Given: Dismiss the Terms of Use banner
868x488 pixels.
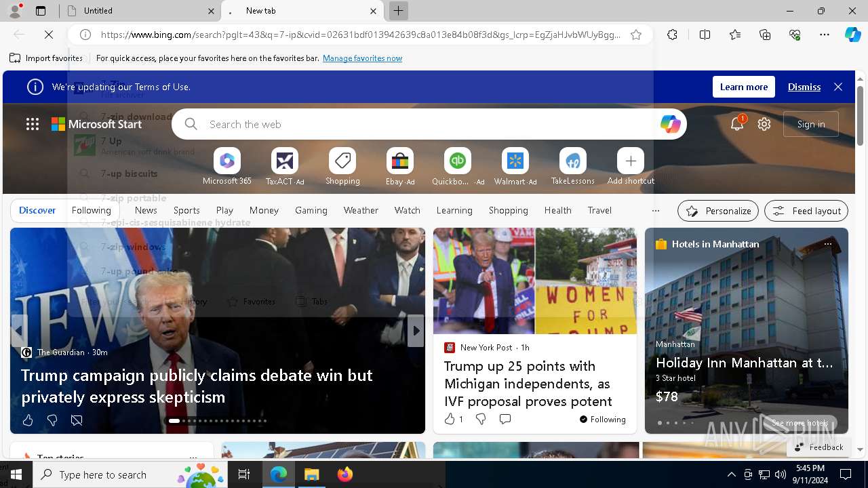Looking at the screenshot, I should click(804, 87).
